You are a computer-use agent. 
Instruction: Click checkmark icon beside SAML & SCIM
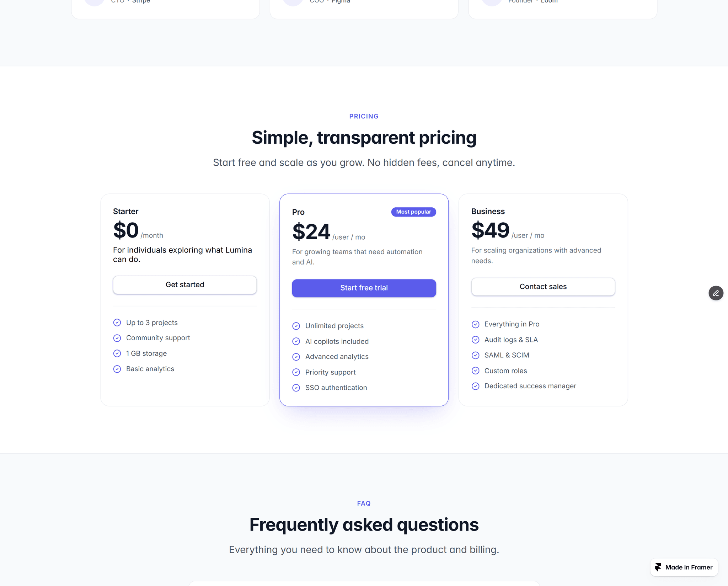click(475, 355)
